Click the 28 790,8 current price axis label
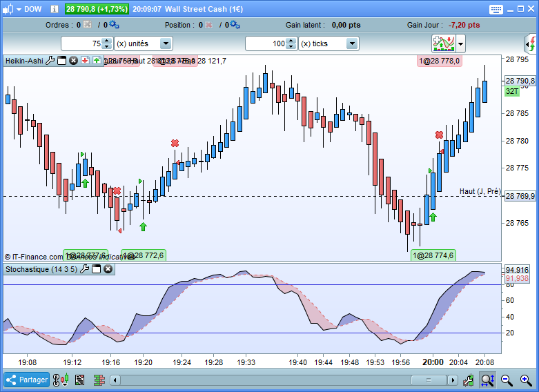This screenshot has height=392, width=539. 520,81
